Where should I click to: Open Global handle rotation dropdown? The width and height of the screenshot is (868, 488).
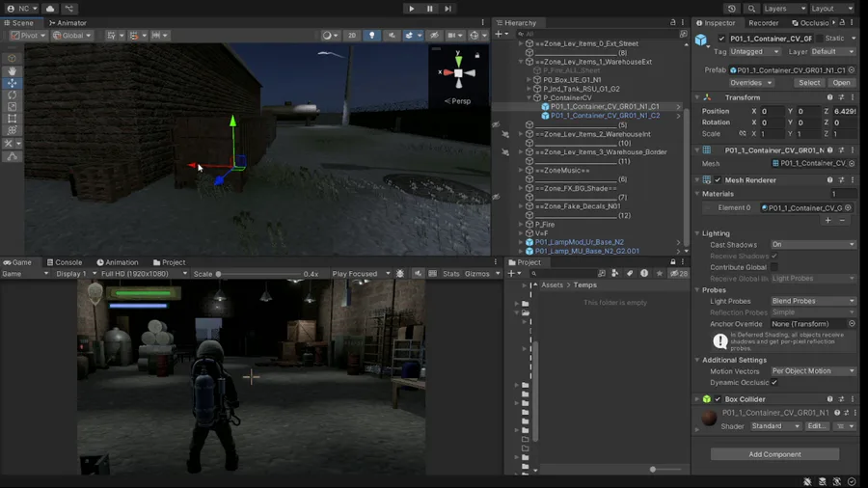tap(72, 35)
